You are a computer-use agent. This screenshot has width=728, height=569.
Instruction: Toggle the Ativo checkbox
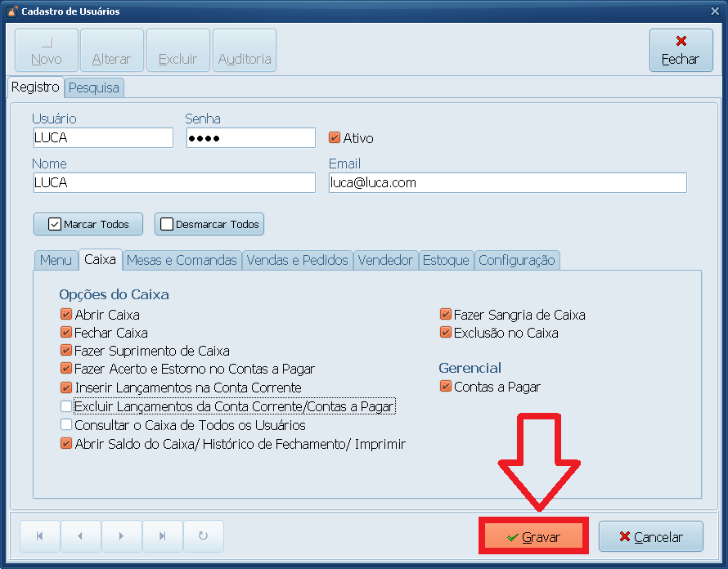pyautogui.click(x=335, y=138)
